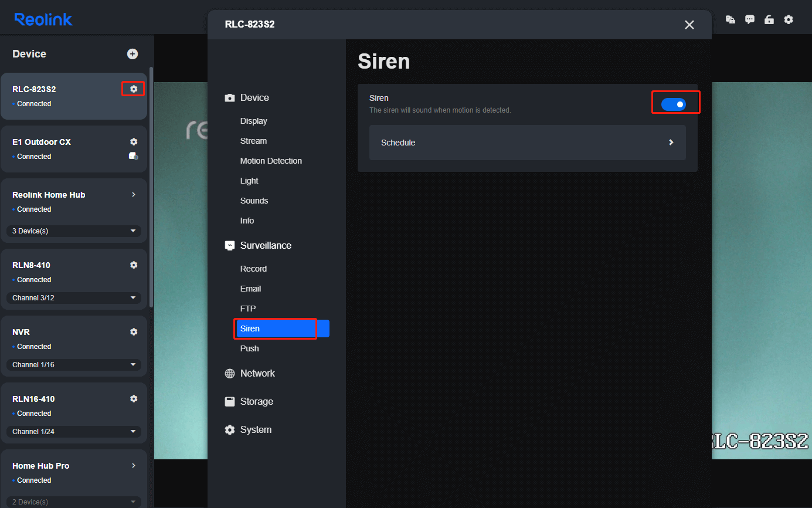This screenshot has height=508, width=812.
Task: Open the 2 Device(s) dropdown
Action: pyautogui.click(x=74, y=502)
